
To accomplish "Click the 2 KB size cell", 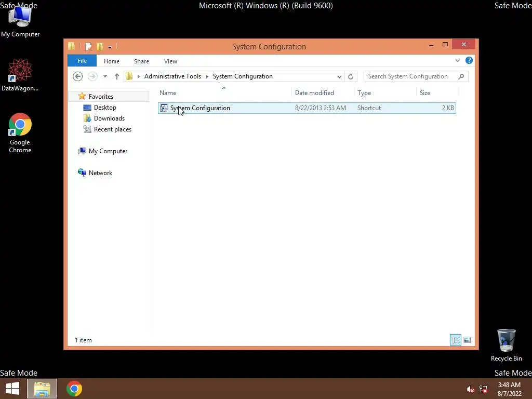I will [x=447, y=108].
